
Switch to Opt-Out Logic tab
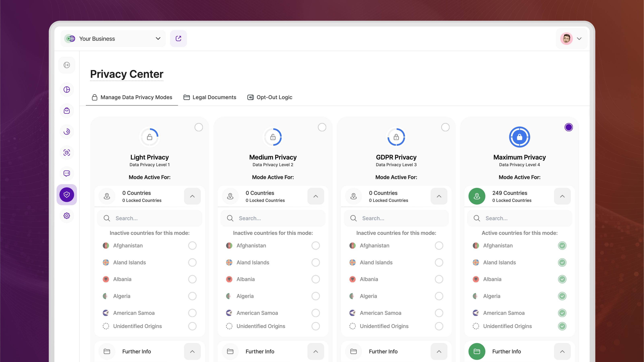pyautogui.click(x=270, y=97)
